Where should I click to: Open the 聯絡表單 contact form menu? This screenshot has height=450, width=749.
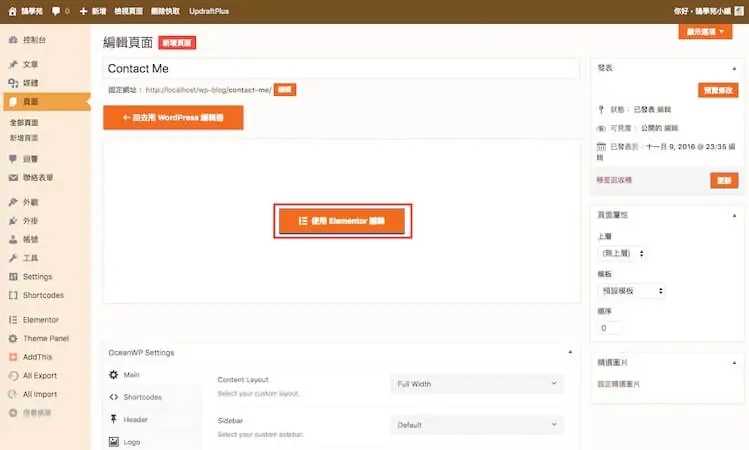tap(32, 177)
